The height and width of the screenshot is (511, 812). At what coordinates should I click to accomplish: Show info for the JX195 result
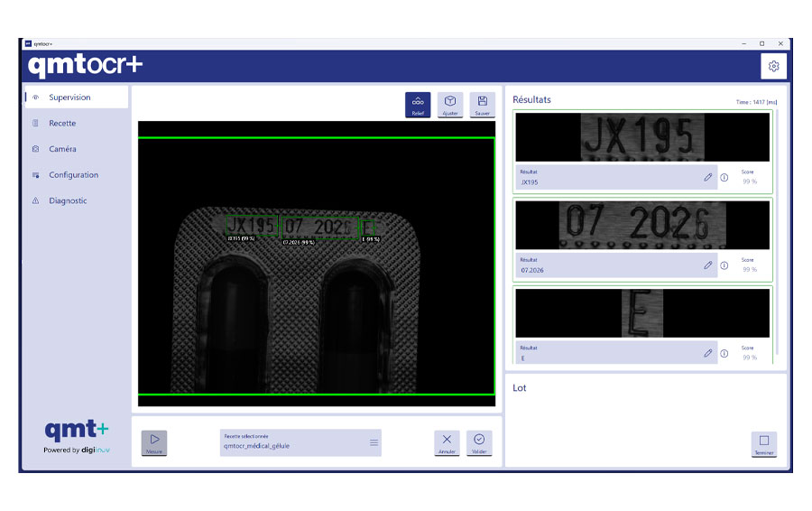point(724,177)
